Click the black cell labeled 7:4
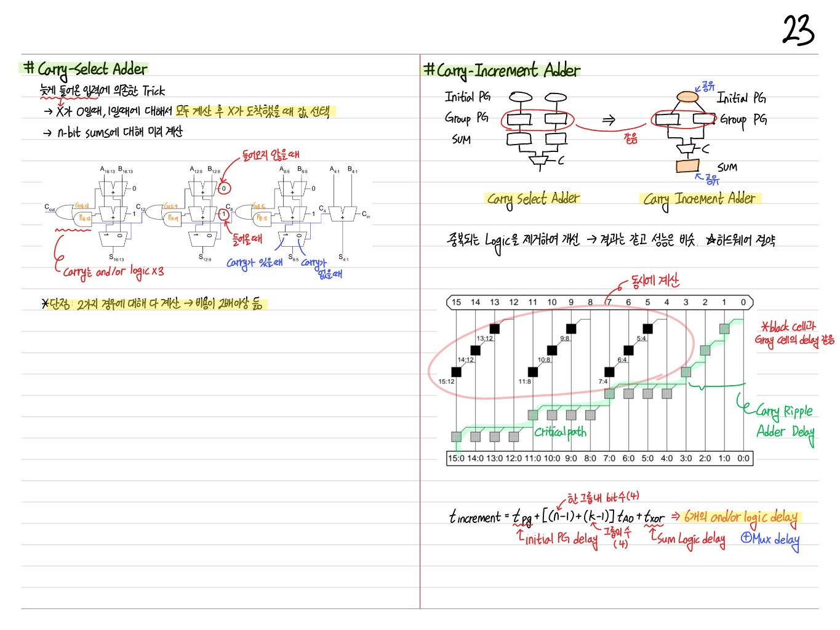Viewport: 840px width, 630px height. pos(609,372)
